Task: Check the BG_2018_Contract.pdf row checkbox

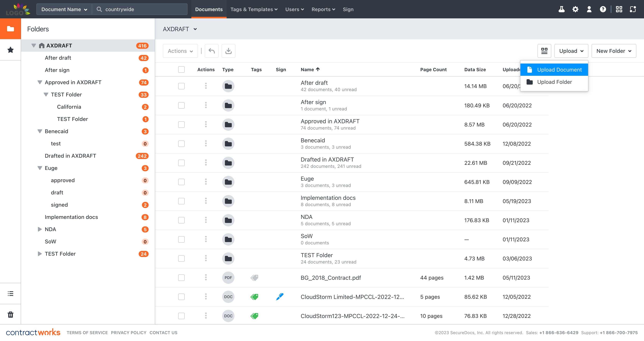Action: tap(181, 277)
